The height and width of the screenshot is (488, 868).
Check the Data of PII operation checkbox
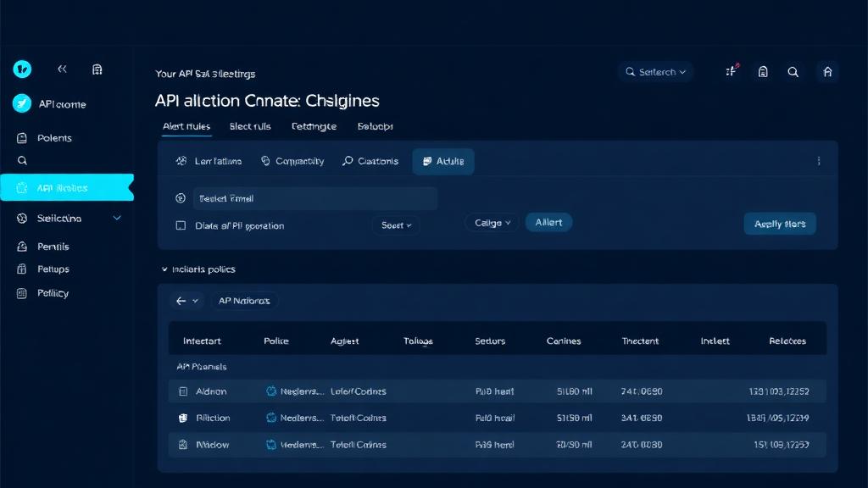coord(179,225)
